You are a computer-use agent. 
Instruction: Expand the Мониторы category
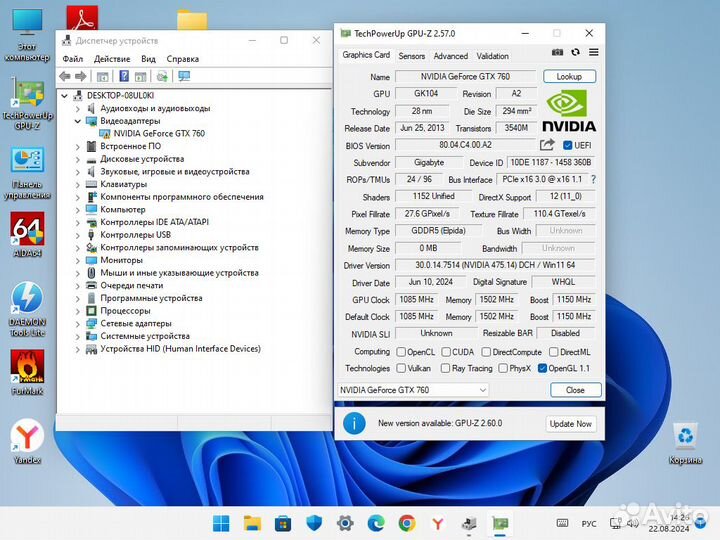coord(77,260)
